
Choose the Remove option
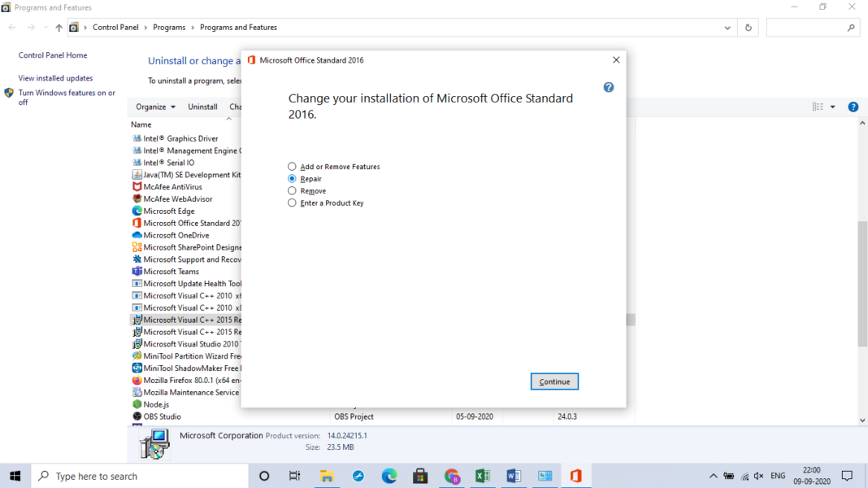pos(292,190)
